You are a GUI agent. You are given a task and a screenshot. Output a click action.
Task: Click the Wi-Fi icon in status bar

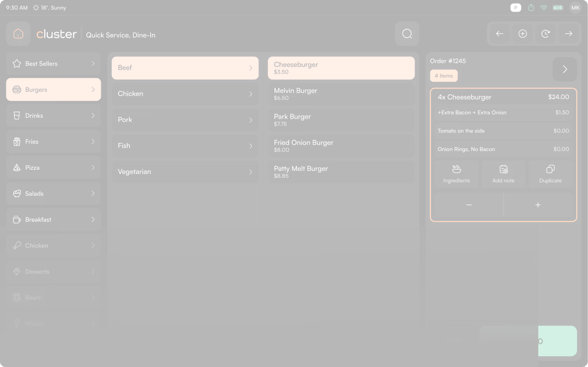[x=543, y=8]
